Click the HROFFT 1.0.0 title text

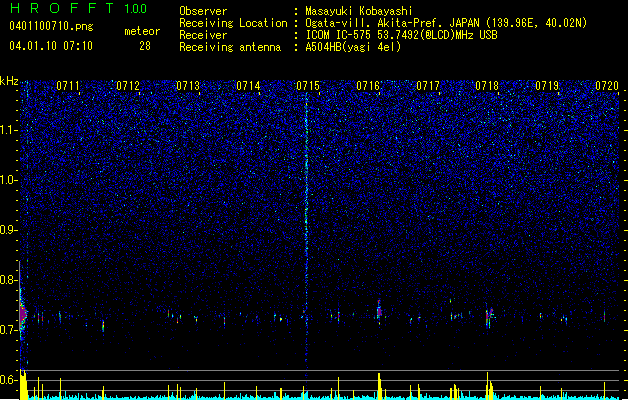[78, 8]
